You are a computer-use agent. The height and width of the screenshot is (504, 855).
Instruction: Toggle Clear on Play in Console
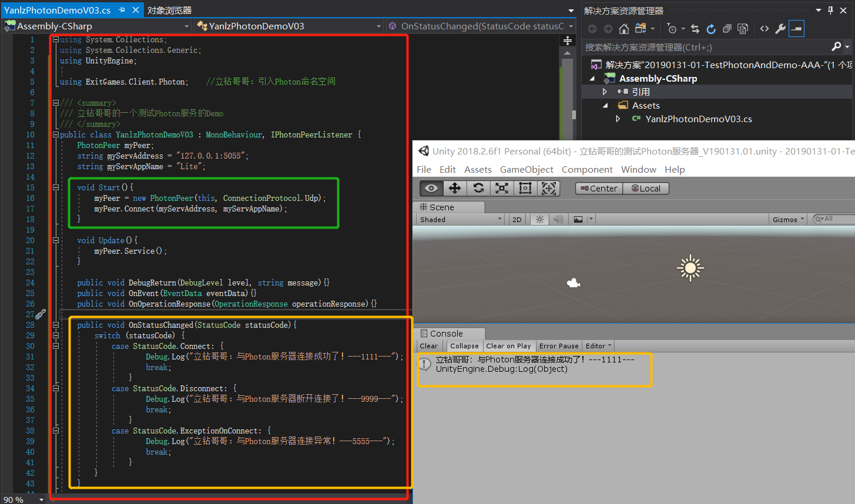[x=508, y=346]
